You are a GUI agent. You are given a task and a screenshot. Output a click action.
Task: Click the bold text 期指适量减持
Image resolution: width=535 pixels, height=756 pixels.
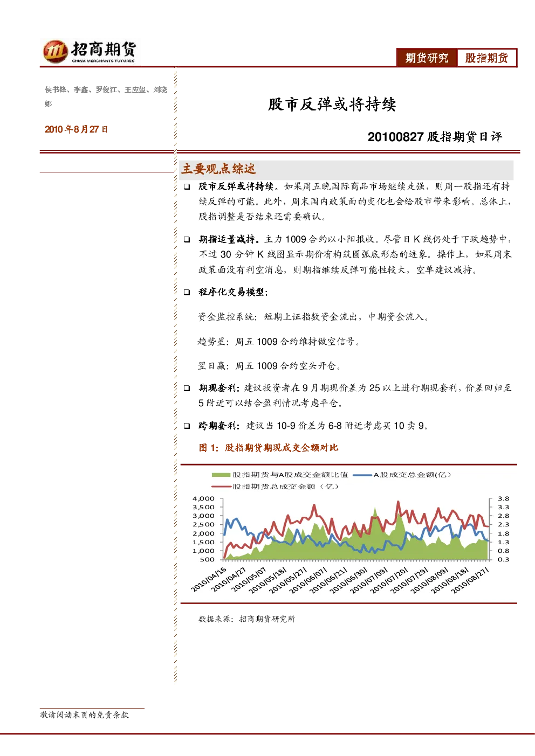click(229, 239)
